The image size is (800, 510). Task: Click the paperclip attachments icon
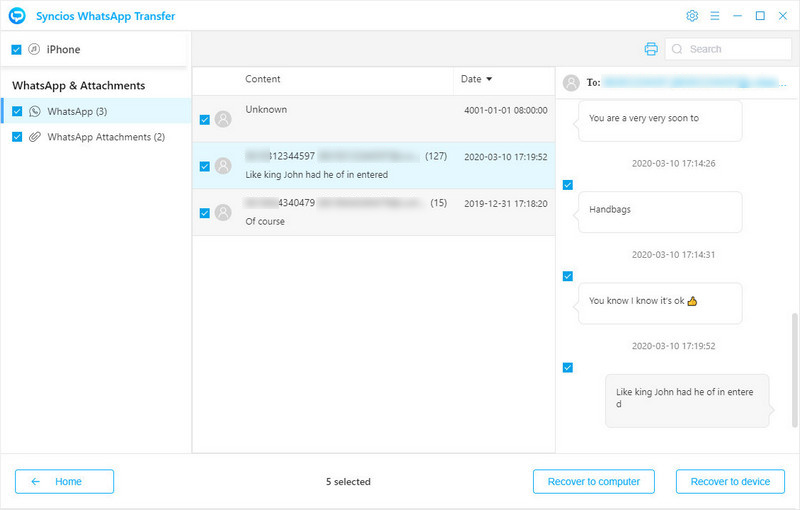pos(35,137)
